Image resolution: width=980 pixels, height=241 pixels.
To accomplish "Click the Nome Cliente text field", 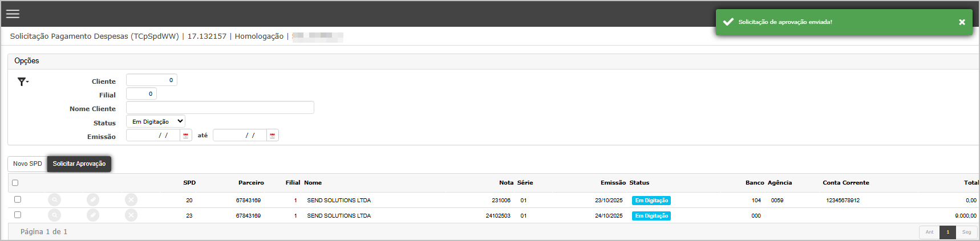I will pyautogui.click(x=220, y=108).
